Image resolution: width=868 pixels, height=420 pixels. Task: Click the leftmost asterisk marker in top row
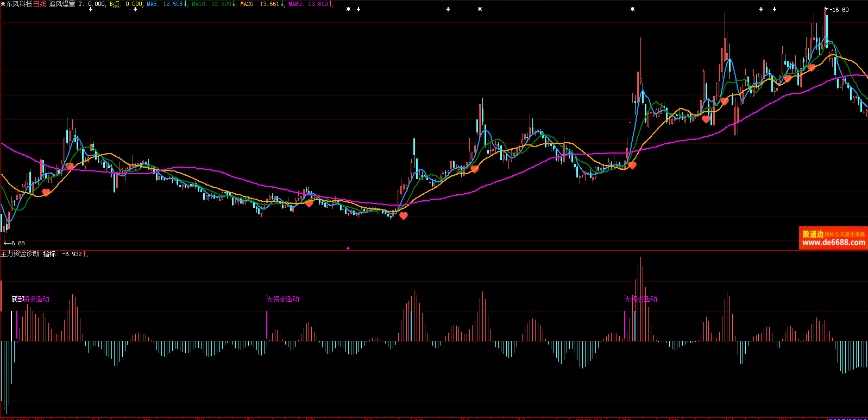point(348,9)
